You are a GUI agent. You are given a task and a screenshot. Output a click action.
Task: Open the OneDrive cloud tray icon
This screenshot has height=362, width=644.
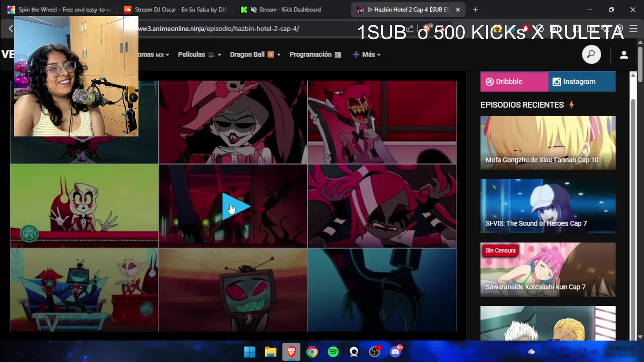pos(531,352)
